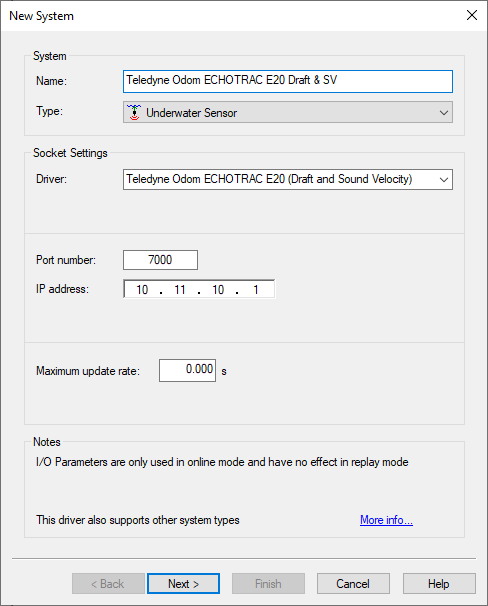The image size is (488, 606).
Task: Click the greyed-out Finish button
Action: (268, 584)
